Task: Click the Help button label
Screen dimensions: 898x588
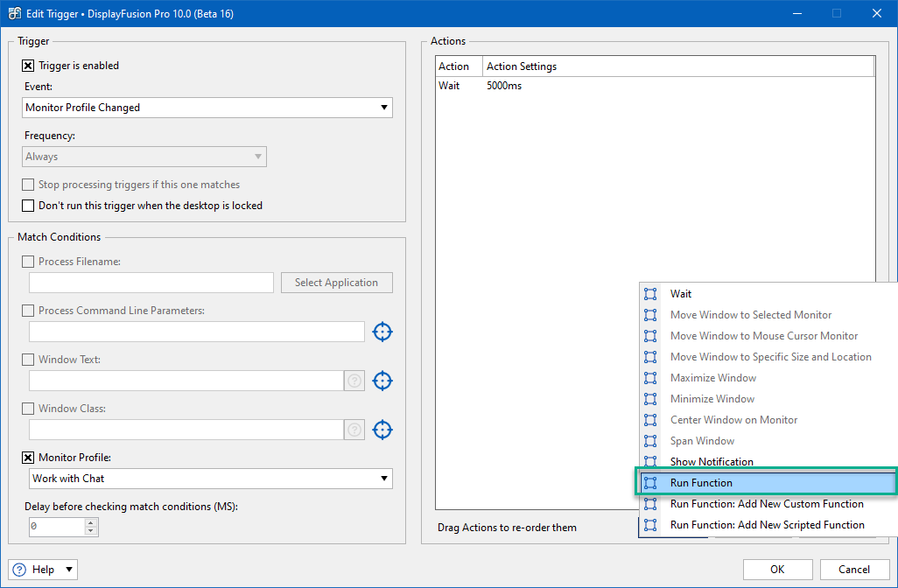Action: coord(43,569)
